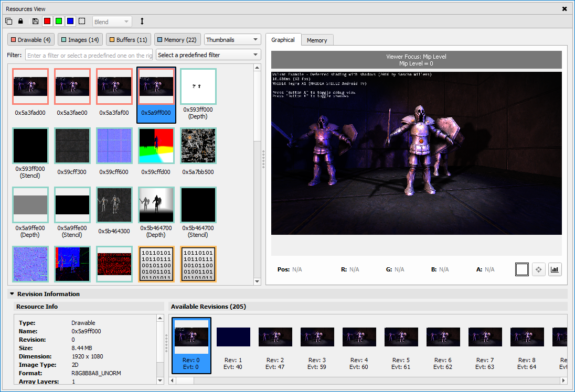This screenshot has height=392, width=575.
Task: Click the Resource Info scroll up arrow
Action: 160,318
